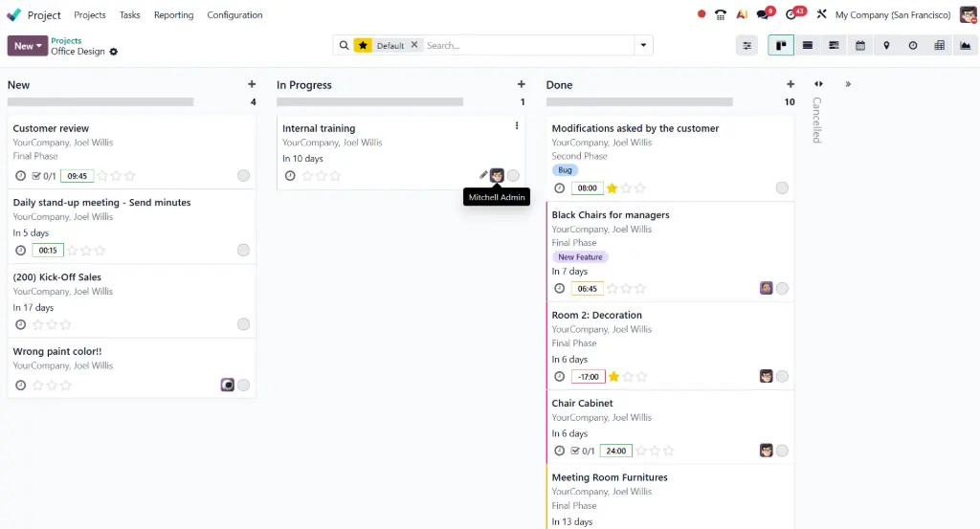Add a task in In Progress column
Viewport: 980px width, 529px height.
tap(522, 84)
